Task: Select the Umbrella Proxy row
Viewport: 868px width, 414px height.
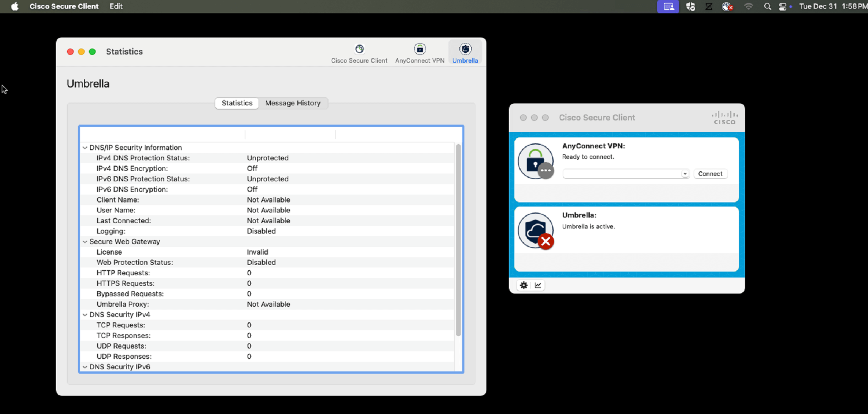Action: click(x=267, y=304)
